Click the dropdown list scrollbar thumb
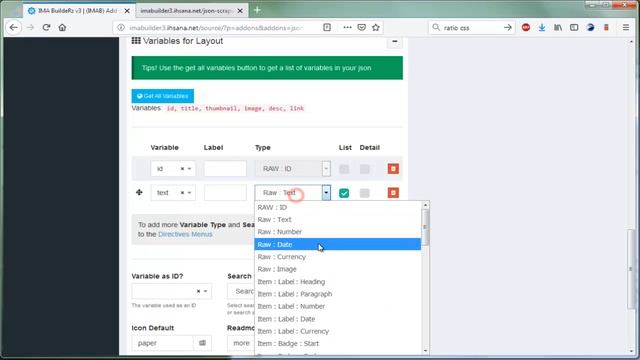This screenshot has width=640, height=360. [x=425, y=227]
